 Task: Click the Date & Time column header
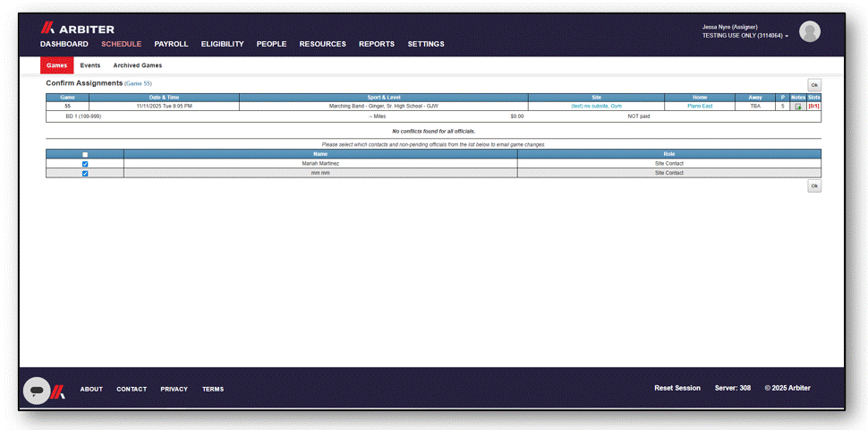(165, 98)
